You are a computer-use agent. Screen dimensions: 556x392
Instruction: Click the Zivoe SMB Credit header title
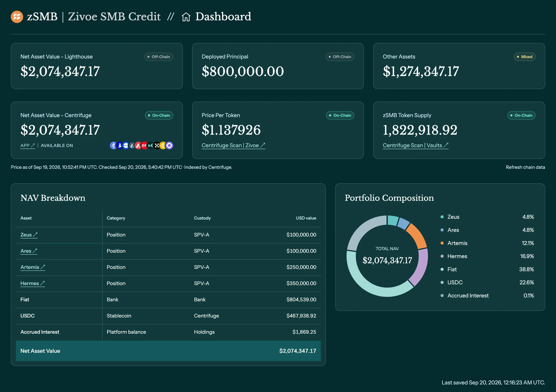[x=114, y=17]
